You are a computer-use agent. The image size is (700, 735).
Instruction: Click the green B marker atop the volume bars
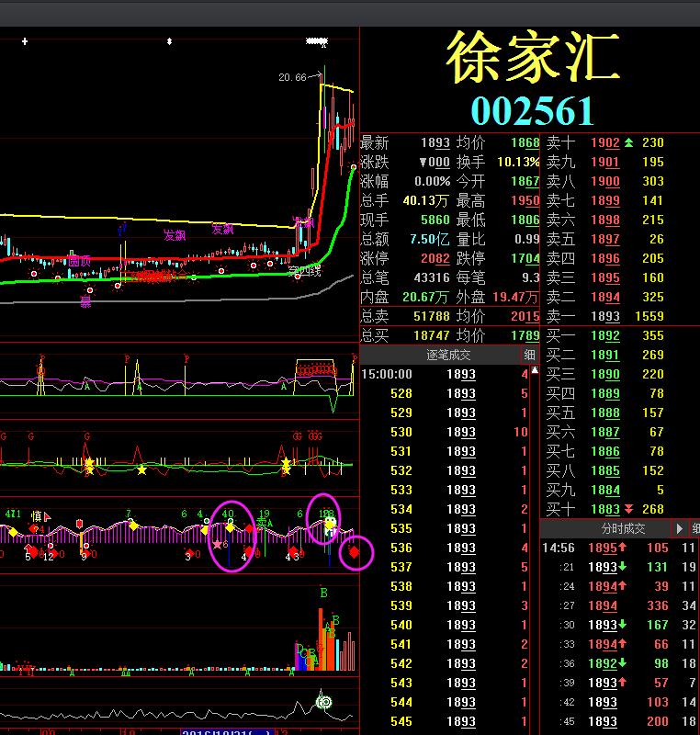click(323, 593)
